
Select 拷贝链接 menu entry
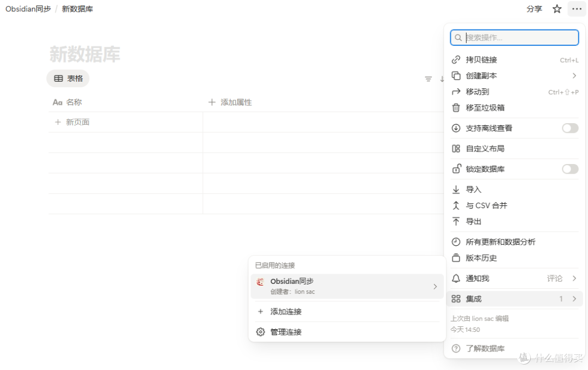pos(515,59)
